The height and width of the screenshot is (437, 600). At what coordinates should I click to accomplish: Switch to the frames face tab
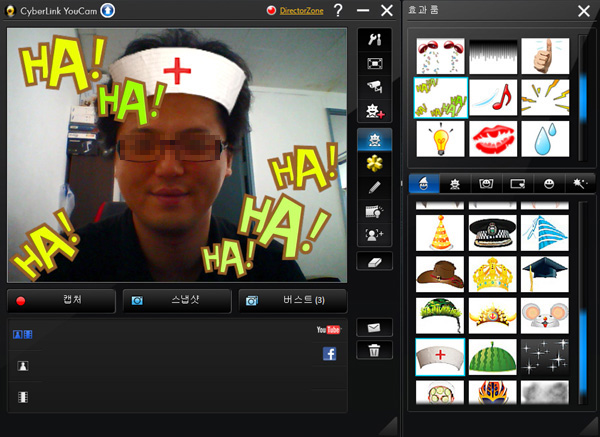pyautogui.click(x=486, y=184)
